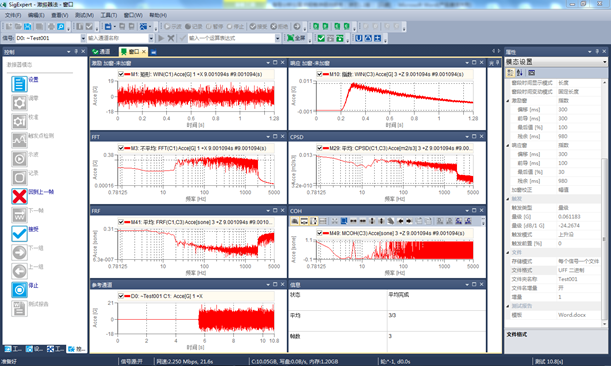Click the 上一组 left arrow icon
Screen dimensions: 612x367
[19, 271]
